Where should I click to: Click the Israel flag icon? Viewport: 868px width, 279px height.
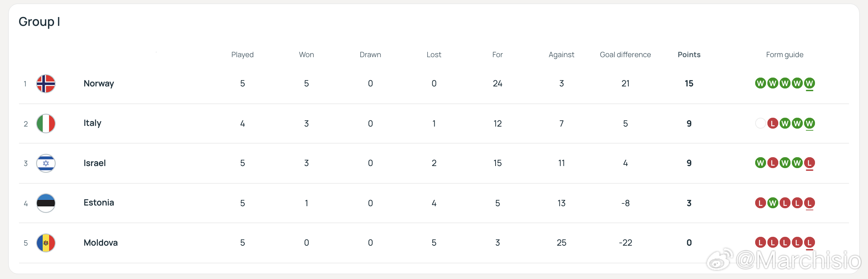[x=46, y=163]
